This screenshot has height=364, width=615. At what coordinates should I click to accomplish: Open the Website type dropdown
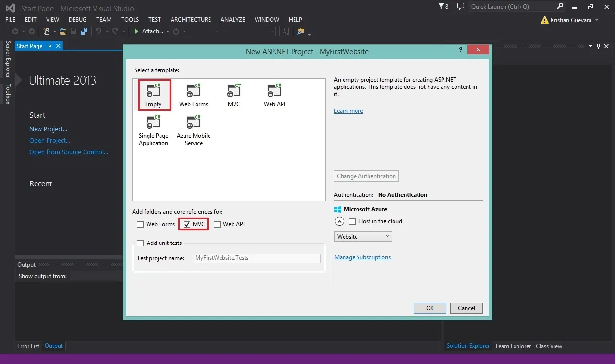363,237
